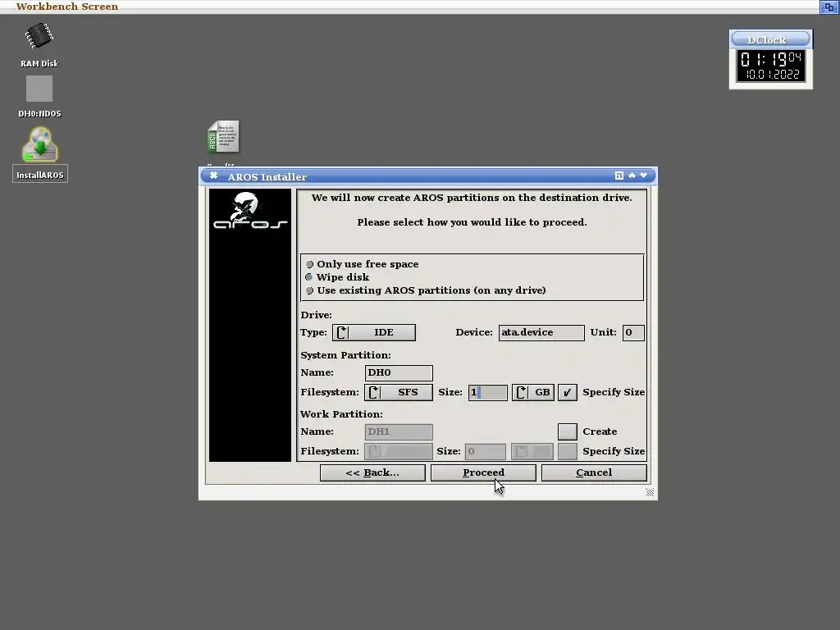Click the DClock title bar
This screenshot has width=840, height=630.
click(x=770, y=39)
